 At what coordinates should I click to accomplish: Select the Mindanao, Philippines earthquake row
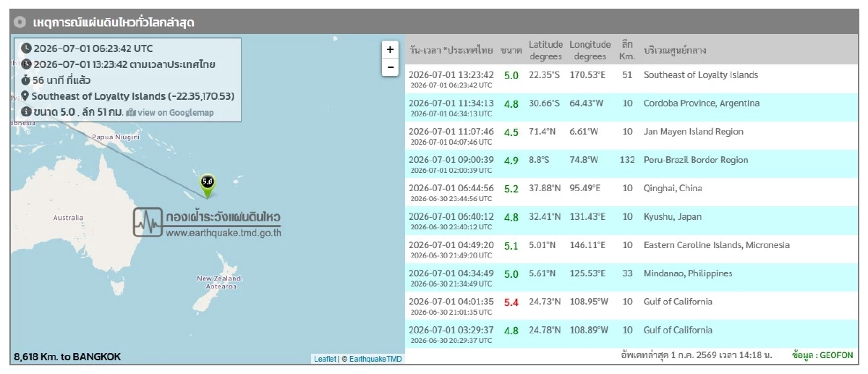(x=629, y=278)
